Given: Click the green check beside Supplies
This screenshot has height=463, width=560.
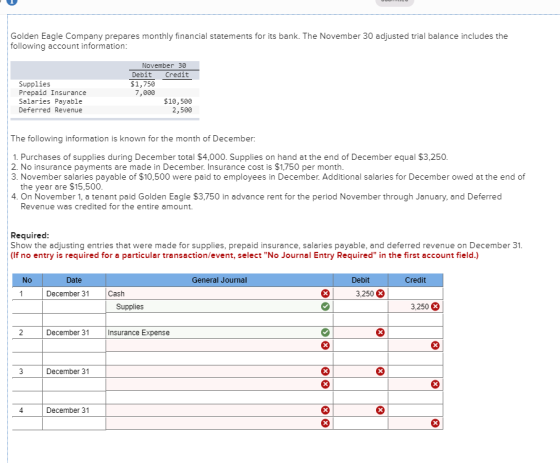Looking at the screenshot, I should (x=325, y=307).
